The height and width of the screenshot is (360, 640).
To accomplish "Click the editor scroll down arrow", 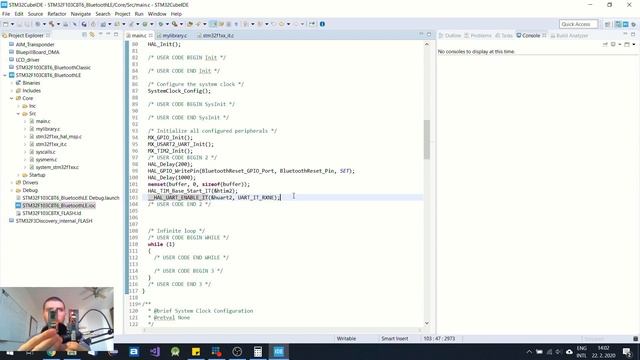I will tap(427, 323).
